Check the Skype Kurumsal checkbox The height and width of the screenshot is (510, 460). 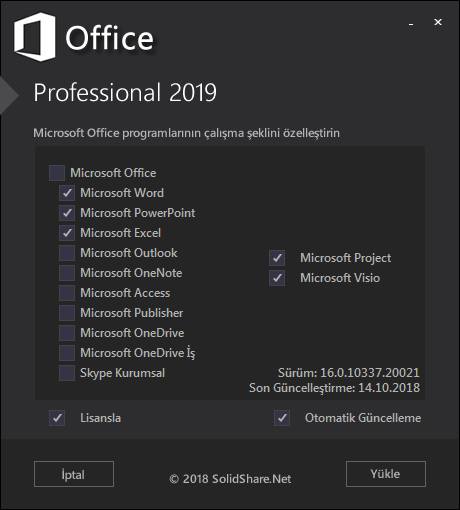(67, 373)
